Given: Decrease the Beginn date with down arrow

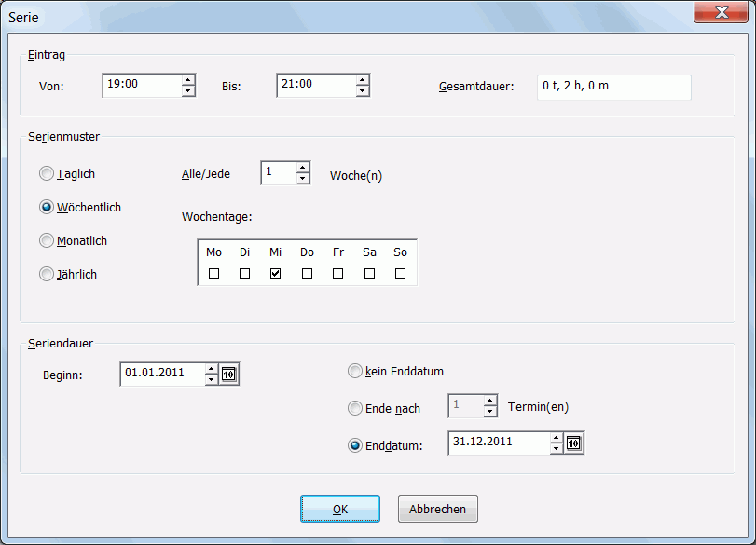Looking at the screenshot, I should point(212,380).
